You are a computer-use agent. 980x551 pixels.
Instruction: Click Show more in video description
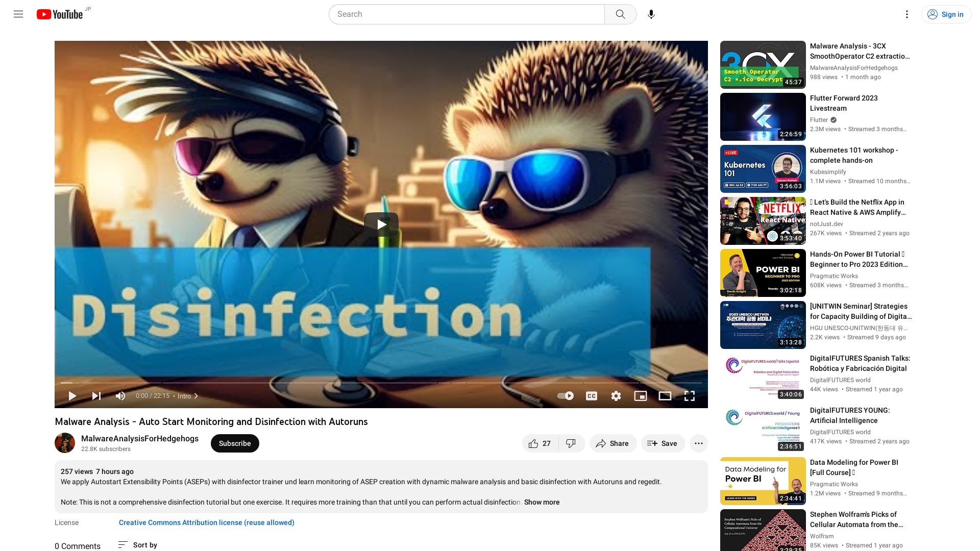pos(543,502)
